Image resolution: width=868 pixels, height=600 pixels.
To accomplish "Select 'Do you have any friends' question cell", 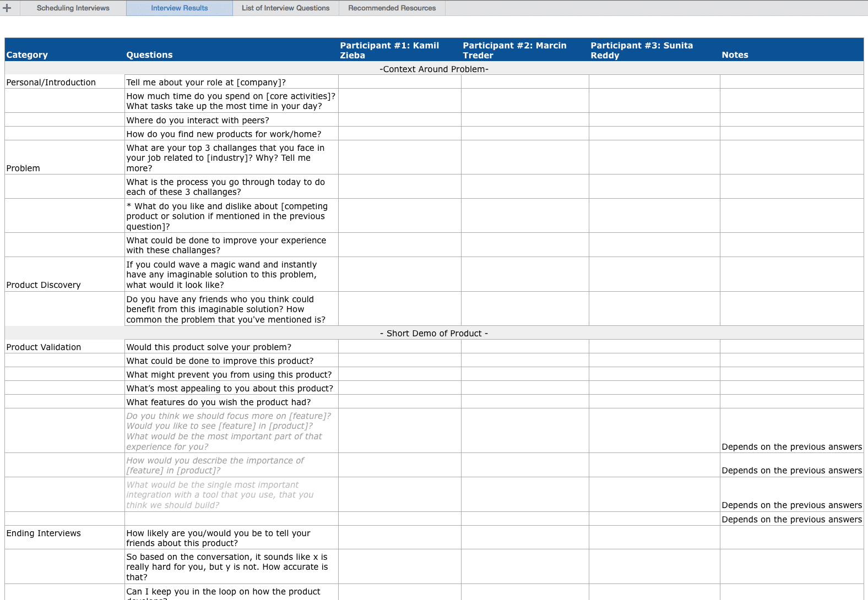I will pos(232,309).
